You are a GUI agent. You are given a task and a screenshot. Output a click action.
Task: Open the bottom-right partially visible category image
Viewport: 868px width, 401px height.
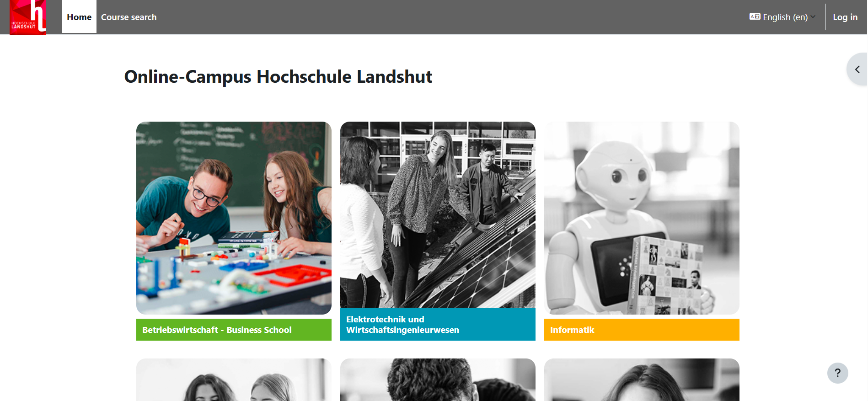[642, 380]
